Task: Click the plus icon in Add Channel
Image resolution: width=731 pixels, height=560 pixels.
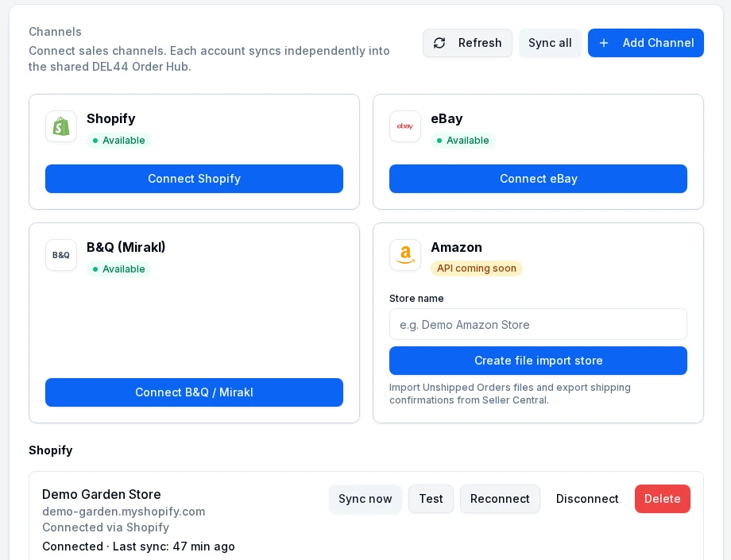Action: click(x=604, y=43)
